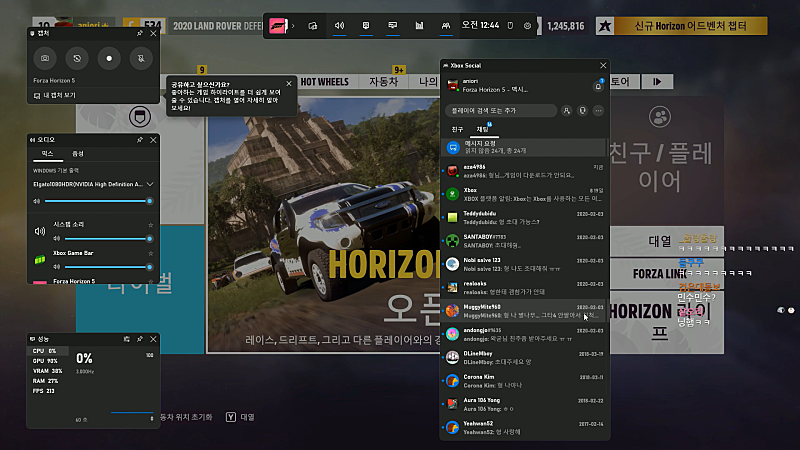Open chat with Aura 106 Yong

click(524, 404)
